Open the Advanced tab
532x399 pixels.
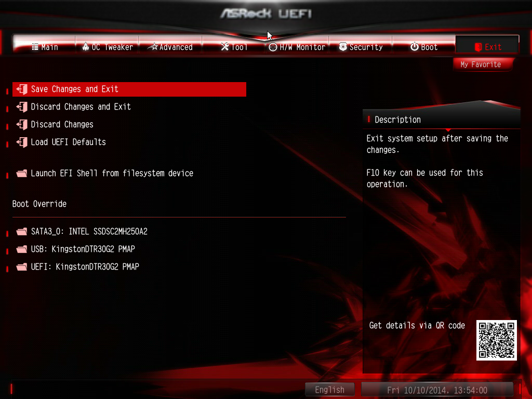(170, 47)
